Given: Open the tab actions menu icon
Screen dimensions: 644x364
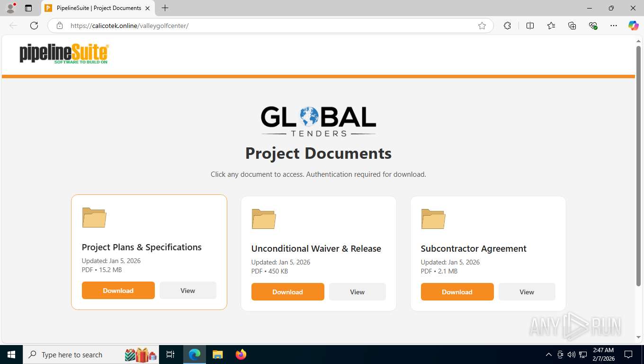Looking at the screenshot, I should click(x=28, y=8).
